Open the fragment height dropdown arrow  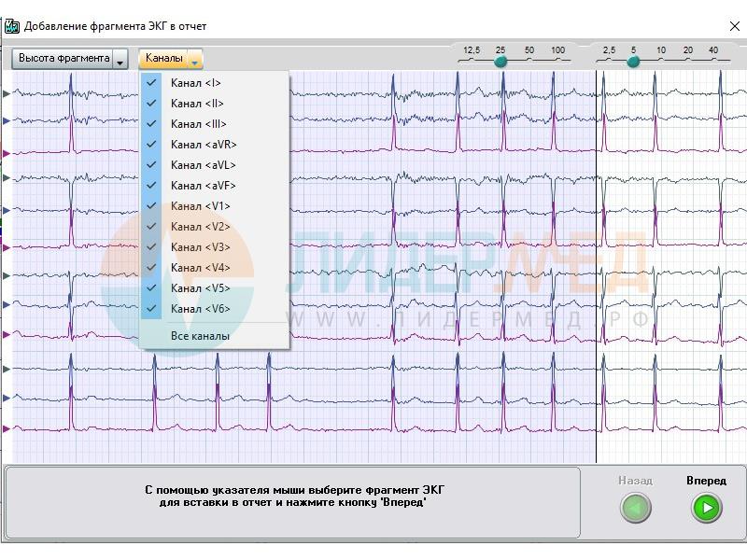pyautogui.click(x=120, y=60)
